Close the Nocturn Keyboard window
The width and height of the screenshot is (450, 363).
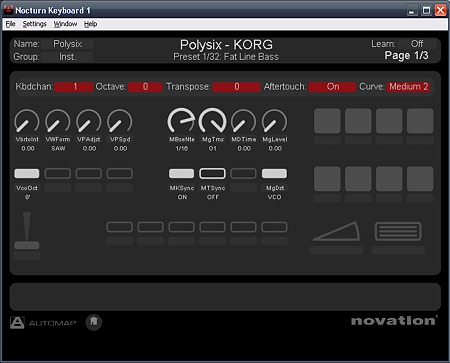coord(440,10)
